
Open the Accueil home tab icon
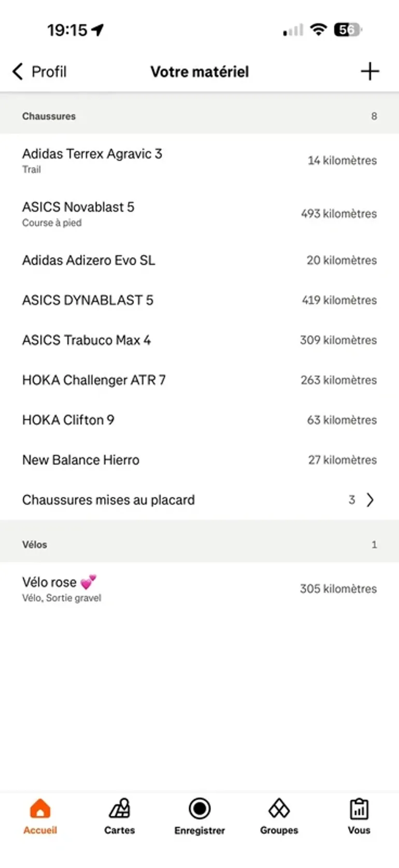(x=40, y=808)
